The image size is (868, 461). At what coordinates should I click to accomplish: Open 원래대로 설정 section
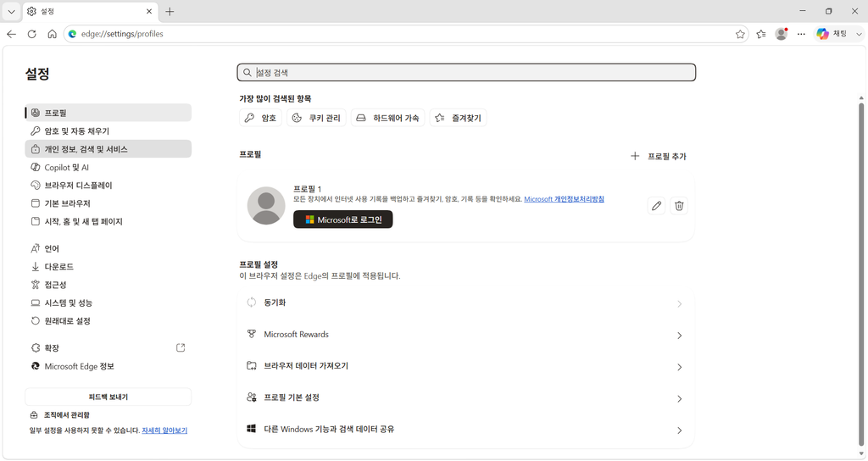[x=108, y=320]
